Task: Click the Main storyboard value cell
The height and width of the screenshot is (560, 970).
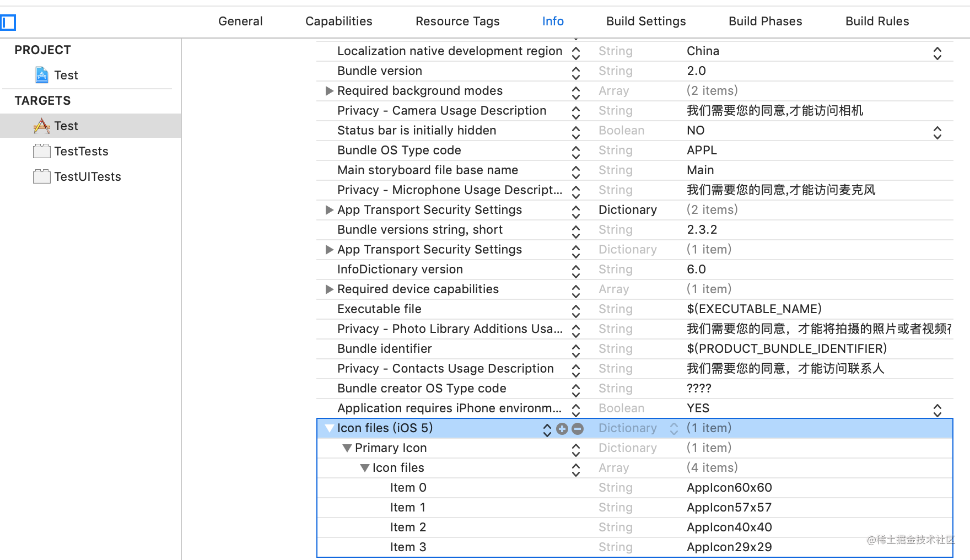Action: [700, 170]
